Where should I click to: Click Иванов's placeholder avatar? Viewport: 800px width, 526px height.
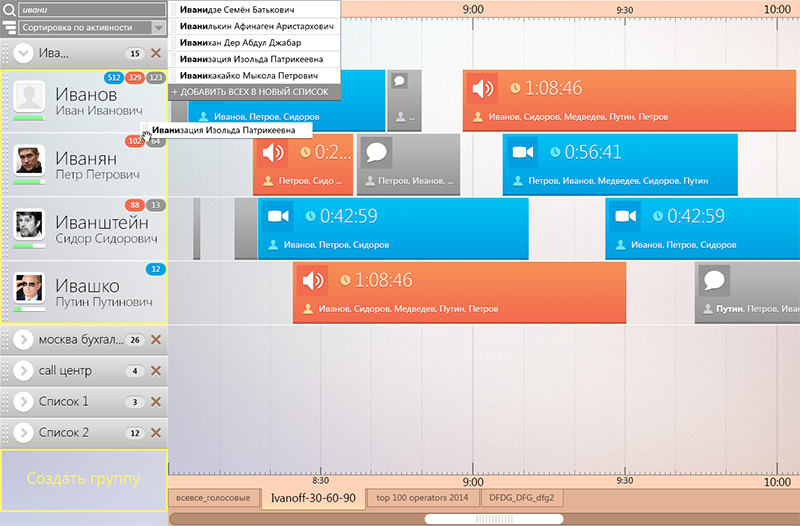click(29, 96)
